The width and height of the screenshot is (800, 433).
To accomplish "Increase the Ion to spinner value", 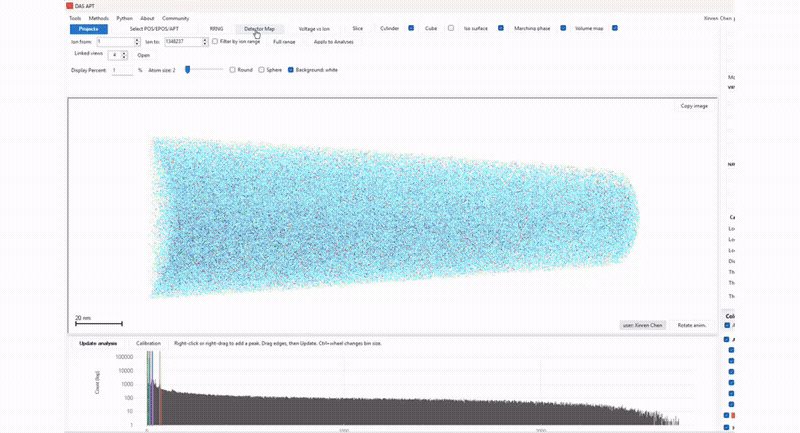I will [205, 40].
